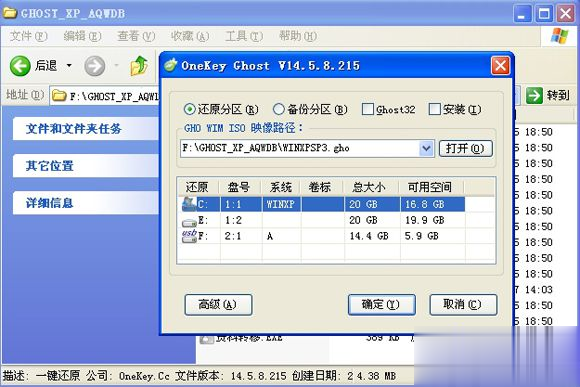Click the 取消(C) cancel button

pyautogui.click(x=463, y=304)
